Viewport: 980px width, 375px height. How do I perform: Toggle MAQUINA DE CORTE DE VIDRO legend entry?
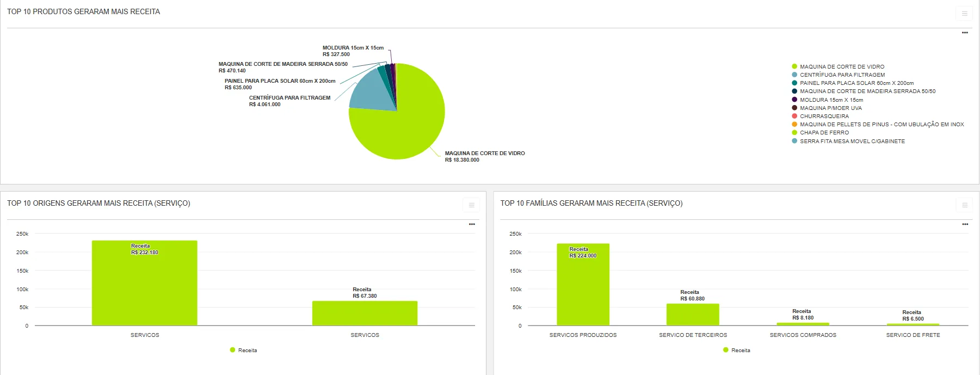tap(842, 66)
